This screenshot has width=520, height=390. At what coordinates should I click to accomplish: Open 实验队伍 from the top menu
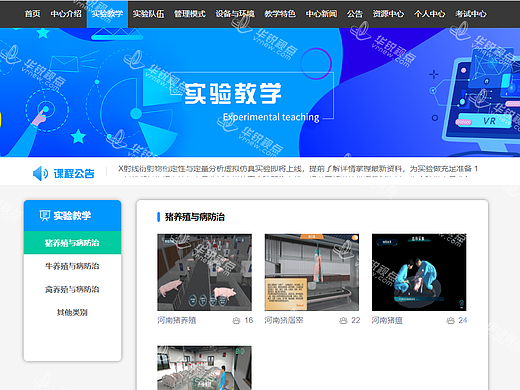[x=148, y=14]
